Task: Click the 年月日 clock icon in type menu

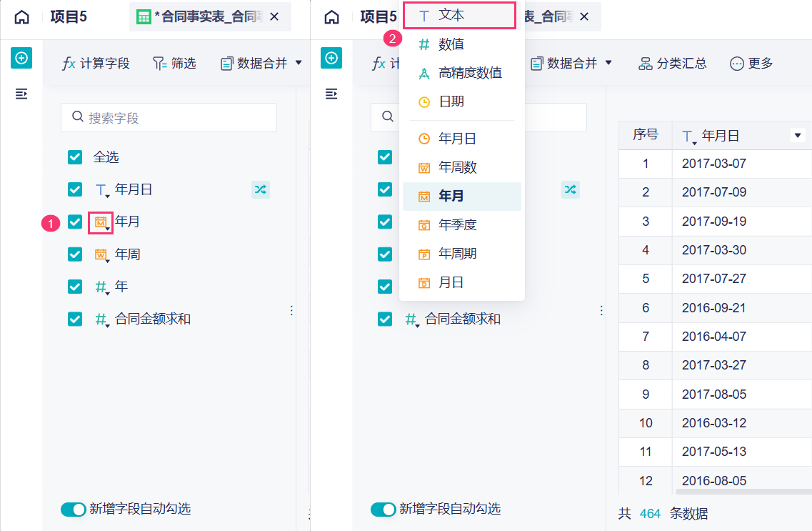Action: [424, 139]
